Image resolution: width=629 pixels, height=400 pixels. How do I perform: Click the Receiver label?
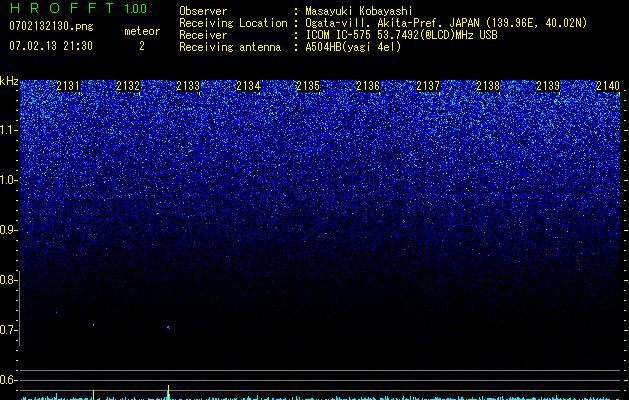click(x=203, y=35)
